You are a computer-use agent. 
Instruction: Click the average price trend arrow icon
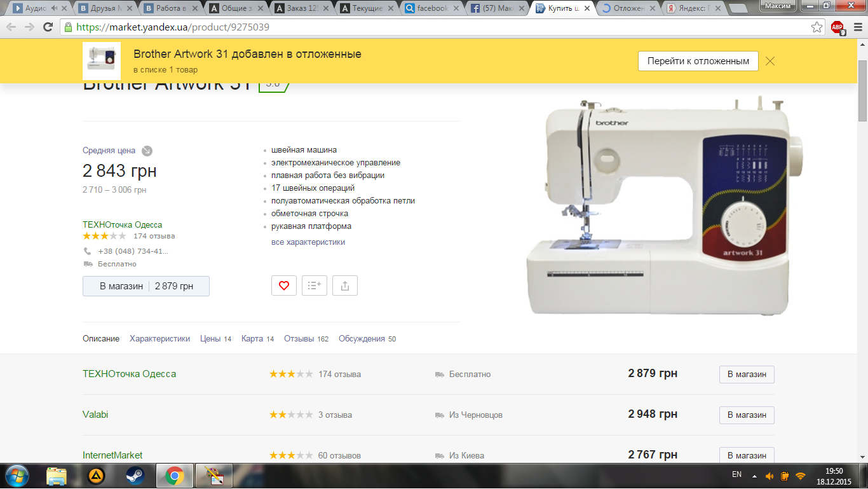[147, 151]
